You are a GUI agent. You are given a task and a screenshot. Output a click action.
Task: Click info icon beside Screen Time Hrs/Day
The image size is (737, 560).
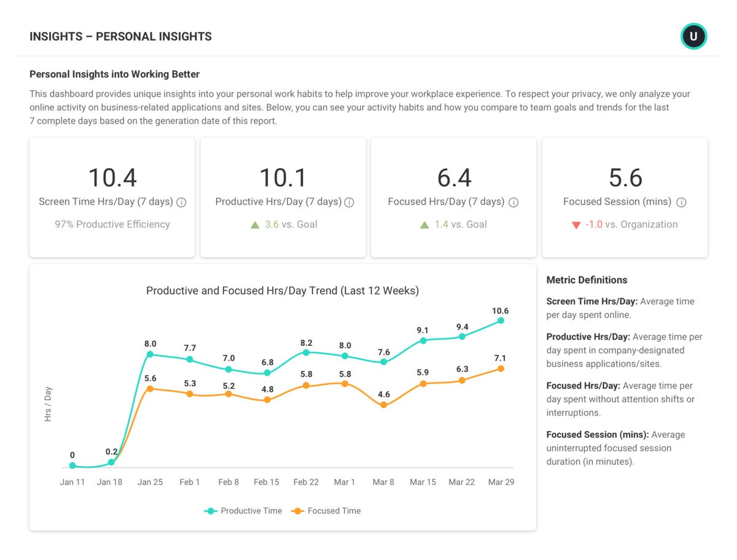181,202
